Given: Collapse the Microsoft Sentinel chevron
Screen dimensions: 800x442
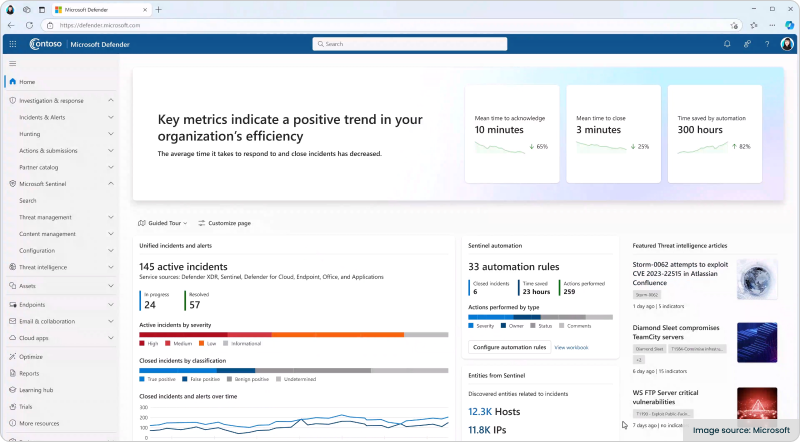Looking at the screenshot, I should pyautogui.click(x=111, y=184).
